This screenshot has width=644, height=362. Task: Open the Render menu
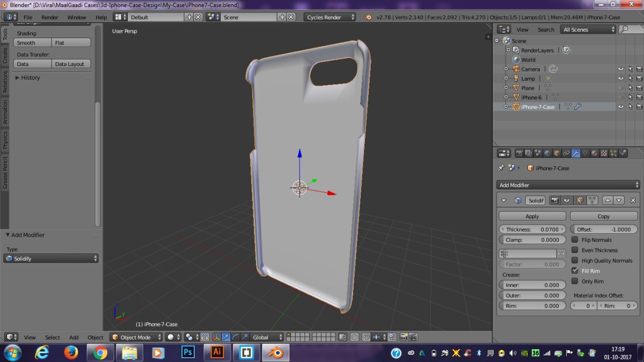click(50, 17)
